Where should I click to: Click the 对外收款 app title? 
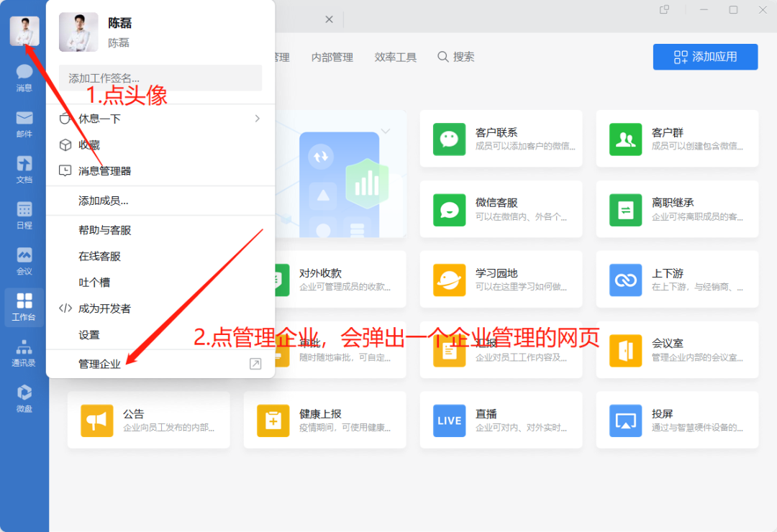pos(321,273)
